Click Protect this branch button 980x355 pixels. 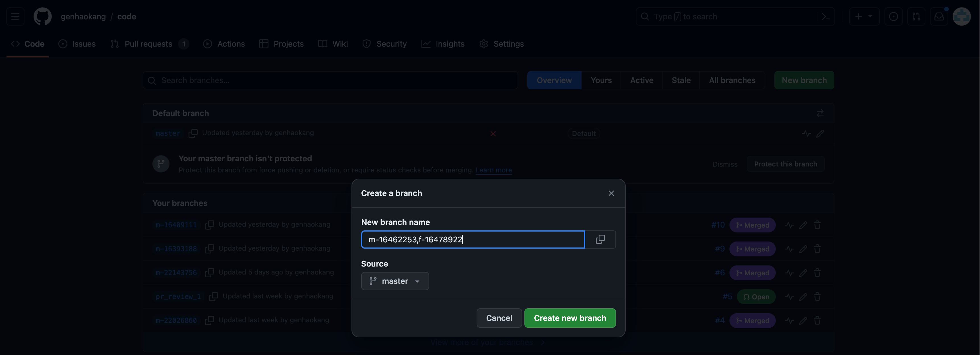click(785, 164)
